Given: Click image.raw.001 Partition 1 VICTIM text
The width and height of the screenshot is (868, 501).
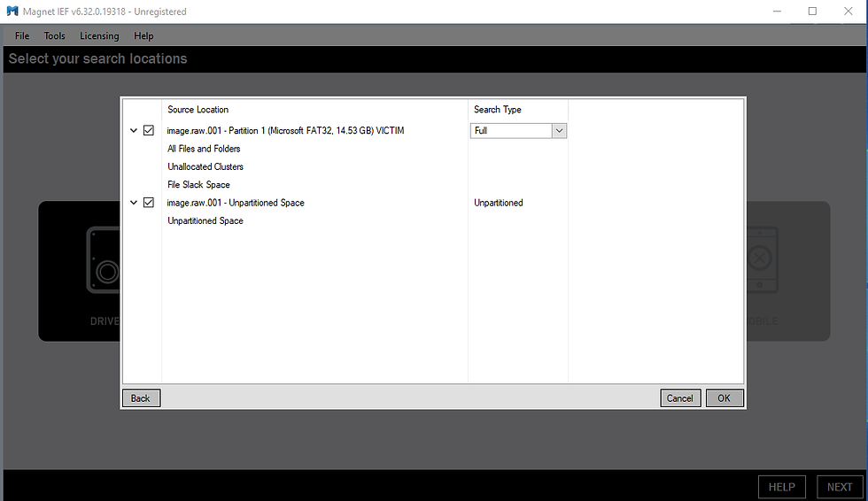Looking at the screenshot, I should click(x=285, y=130).
